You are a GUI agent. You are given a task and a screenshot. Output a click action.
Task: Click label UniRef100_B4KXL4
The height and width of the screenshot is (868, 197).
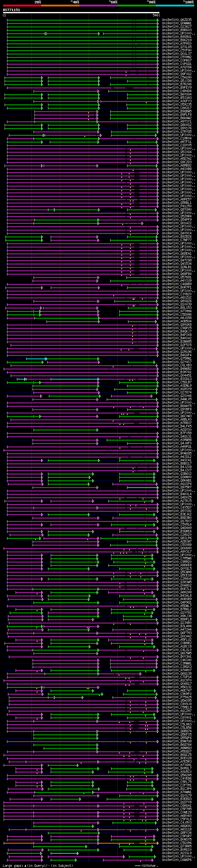tap(177, 494)
